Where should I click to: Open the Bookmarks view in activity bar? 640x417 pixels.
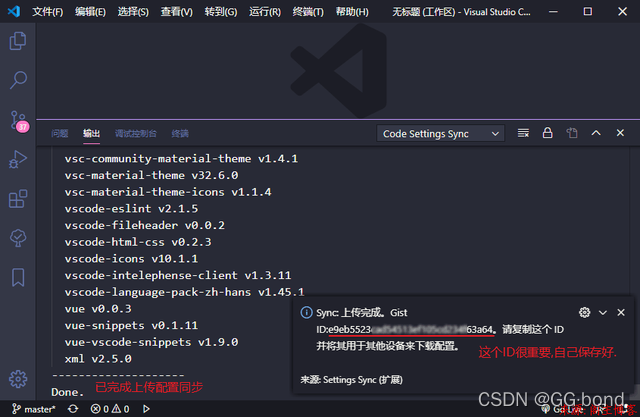[x=18, y=277]
